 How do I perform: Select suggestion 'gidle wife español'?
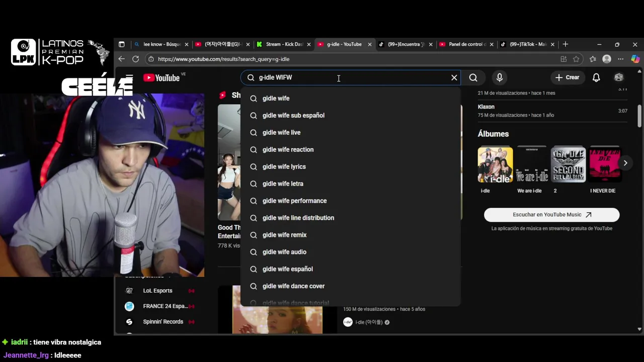[x=351, y=269]
